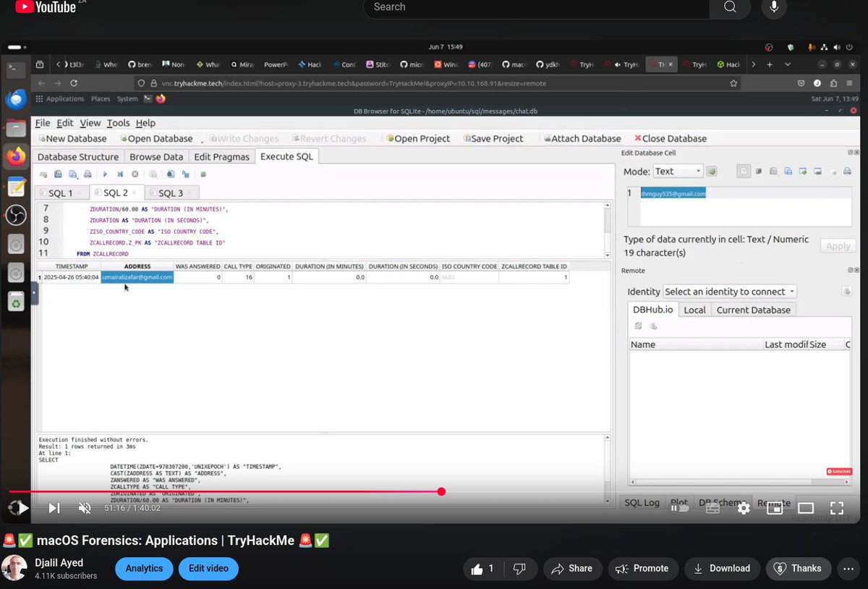The image size is (868, 589).
Task: Open the Tools menu in DB Browser
Action: click(118, 123)
